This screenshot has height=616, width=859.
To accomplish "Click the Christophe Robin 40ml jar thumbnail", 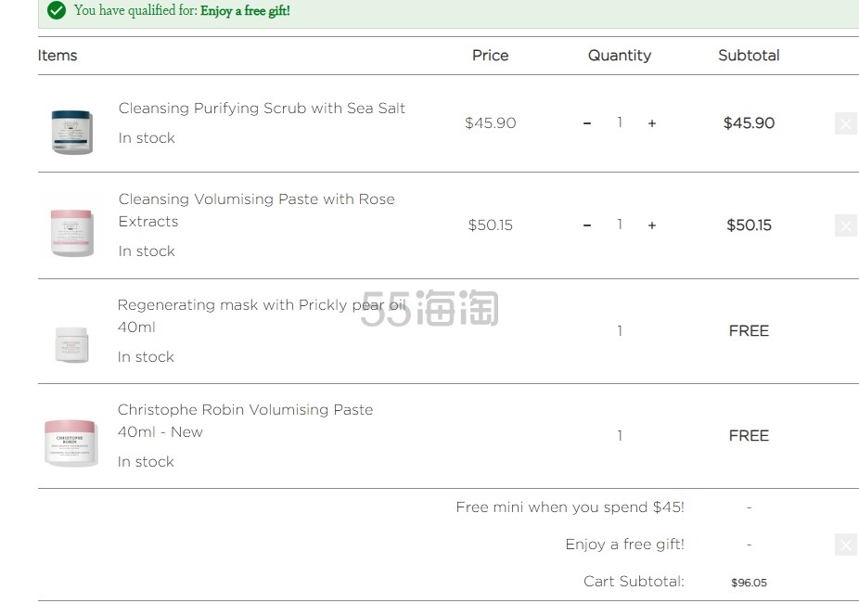I will click(71, 443).
